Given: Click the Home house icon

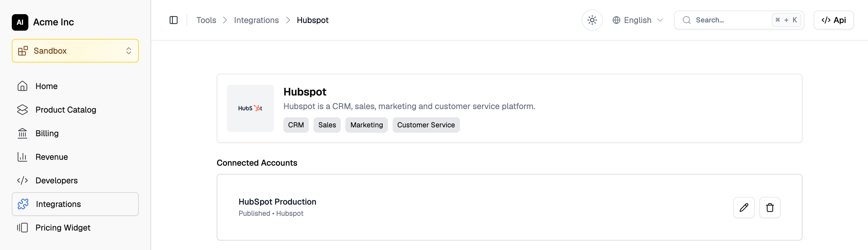Looking at the screenshot, I should click(x=22, y=86).
